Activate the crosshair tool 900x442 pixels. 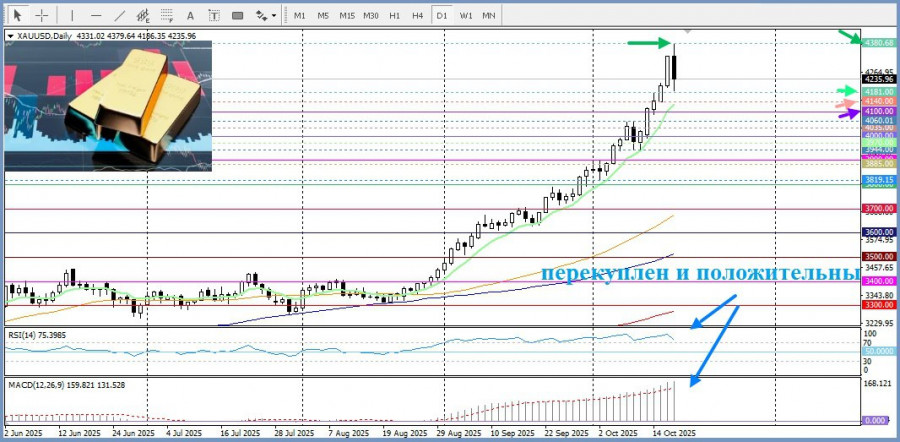(x=42, y=15)
